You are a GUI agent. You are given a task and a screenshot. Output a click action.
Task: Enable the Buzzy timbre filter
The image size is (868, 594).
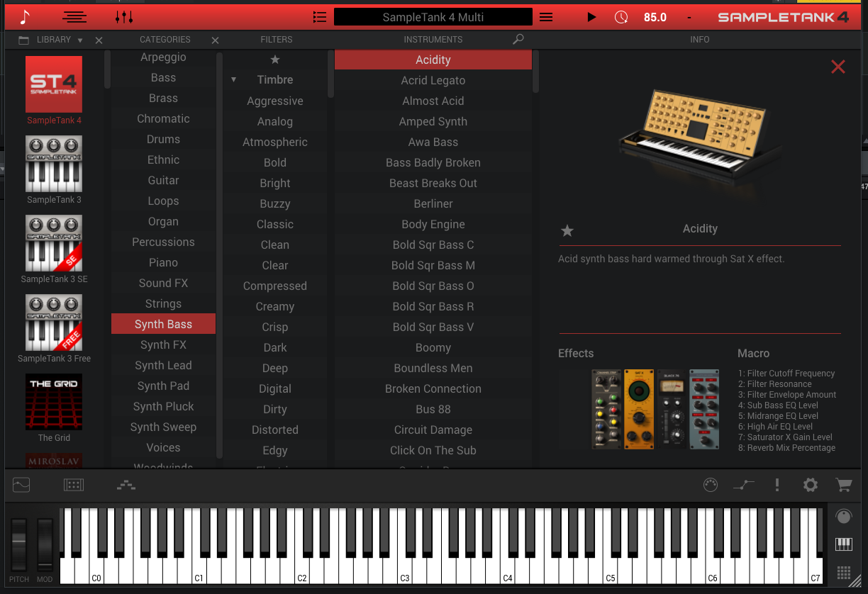point(275,203)
